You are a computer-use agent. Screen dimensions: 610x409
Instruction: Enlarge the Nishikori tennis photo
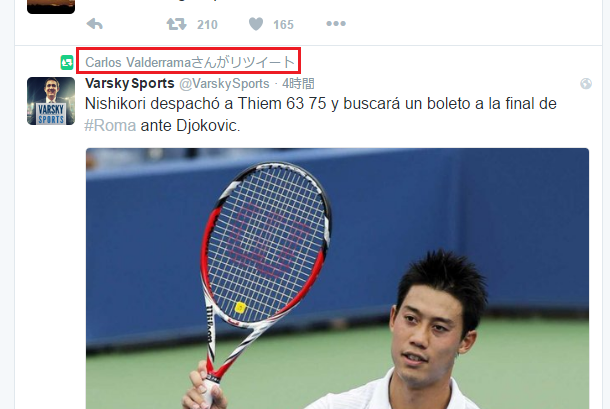337,278
